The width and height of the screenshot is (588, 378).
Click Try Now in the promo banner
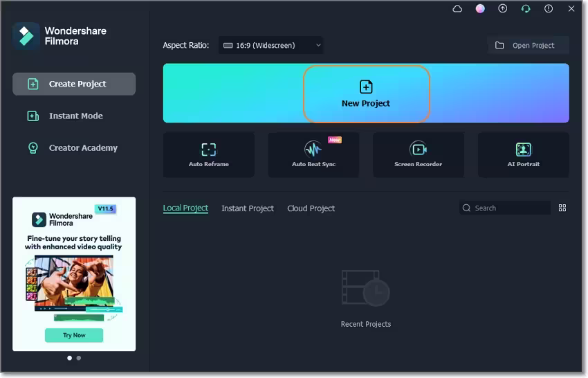click(74, 335)
